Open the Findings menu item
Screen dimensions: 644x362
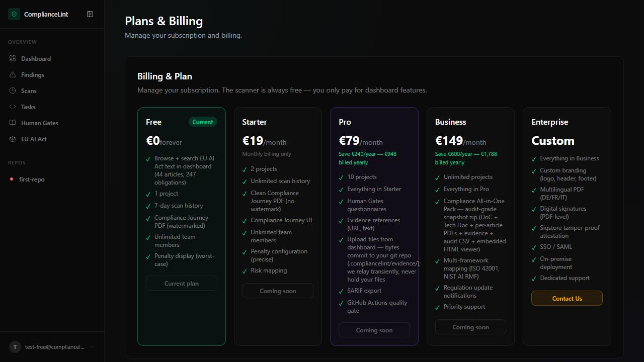(x=33, y=75)
